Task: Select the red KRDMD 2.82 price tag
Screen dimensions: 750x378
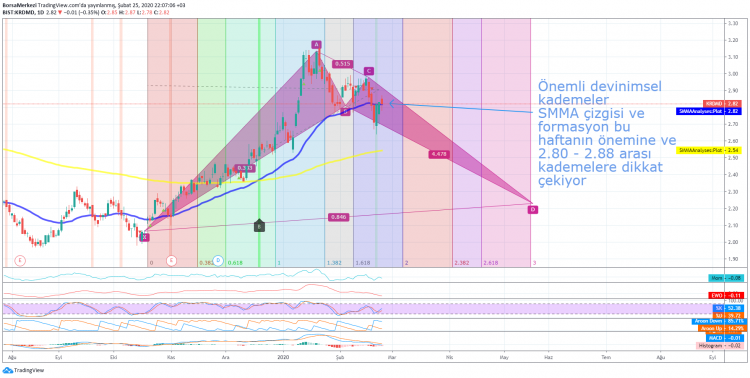Action: click(722, 103)
